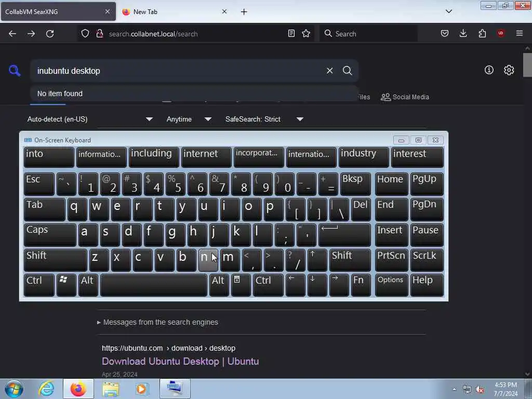Toggle the left Shift key
This screenshot has height=399, width=532.
point(56,260)
